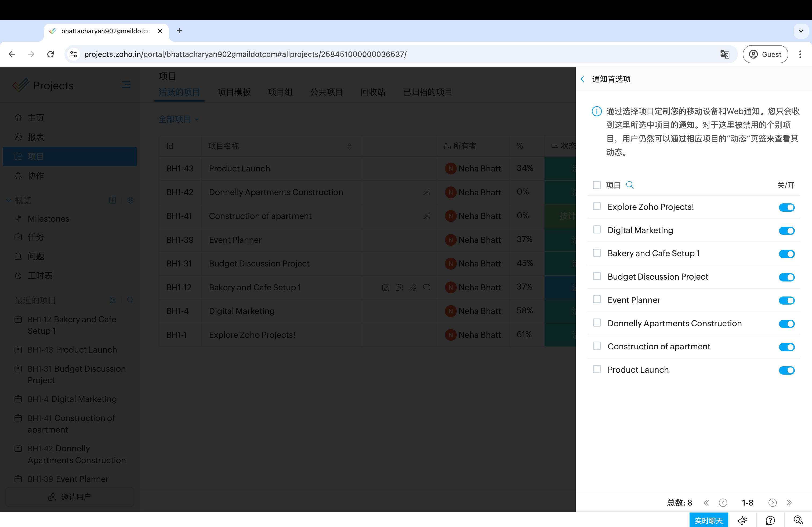The image size is (812, 527).
Task: Go to last page of project list
Action: (x=789, y=503)
